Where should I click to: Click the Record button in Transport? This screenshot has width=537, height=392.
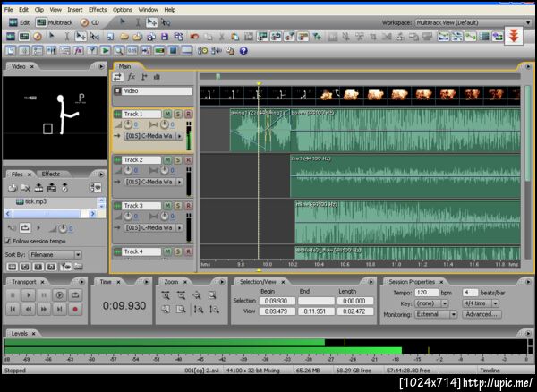[x=74, y=309]
